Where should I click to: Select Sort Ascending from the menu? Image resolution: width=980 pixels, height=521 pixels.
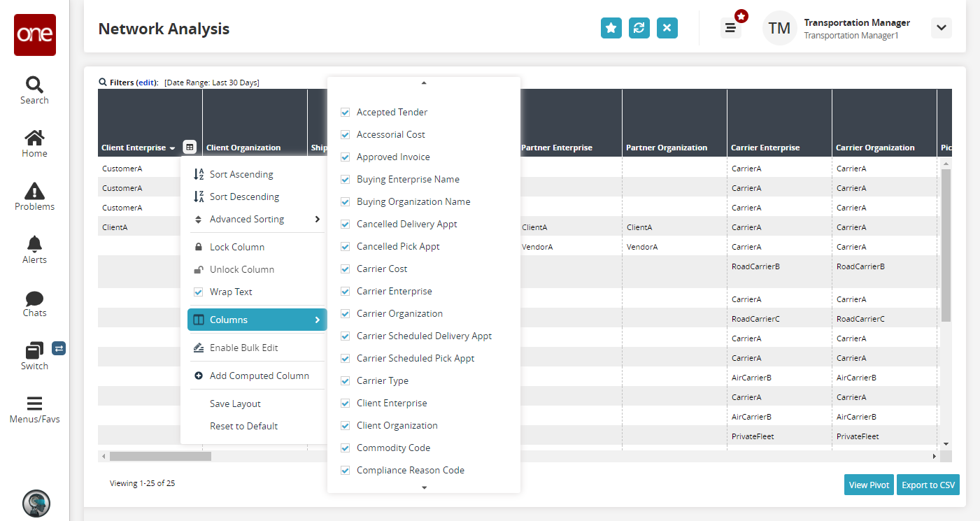(241, 174)
